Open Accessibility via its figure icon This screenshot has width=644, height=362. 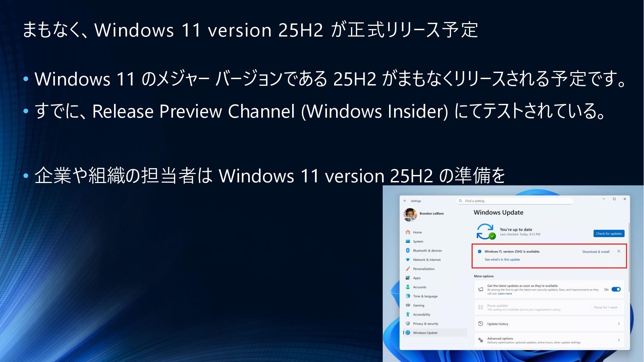[x=408, y=314]
